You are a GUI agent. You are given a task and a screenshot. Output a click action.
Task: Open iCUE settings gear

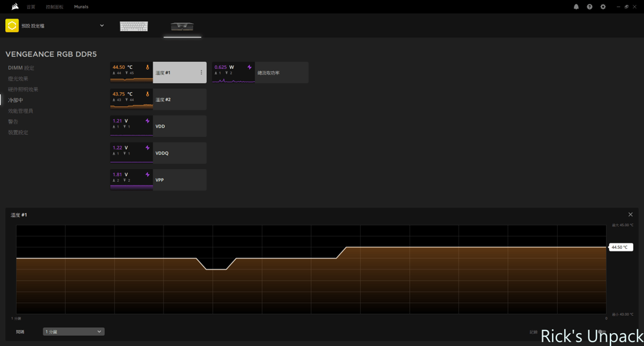point(603,6)
